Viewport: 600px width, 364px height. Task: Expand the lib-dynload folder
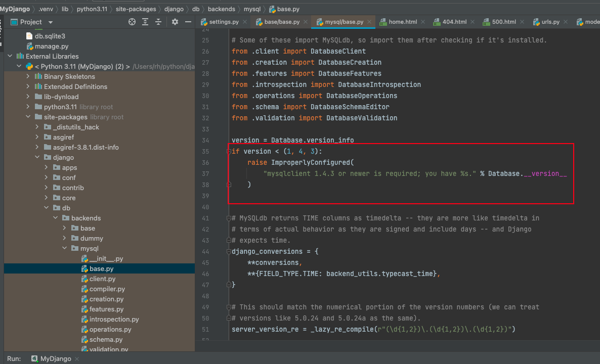28,97
